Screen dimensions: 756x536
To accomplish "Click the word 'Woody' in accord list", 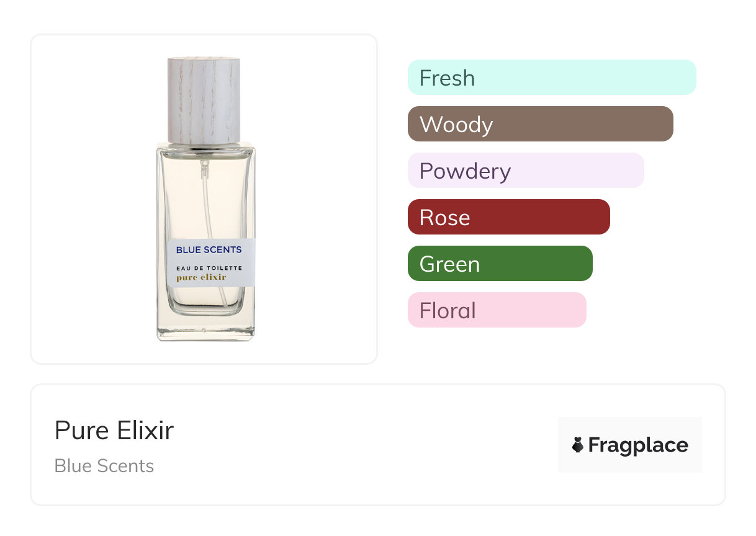I will (x=456, y=124).
